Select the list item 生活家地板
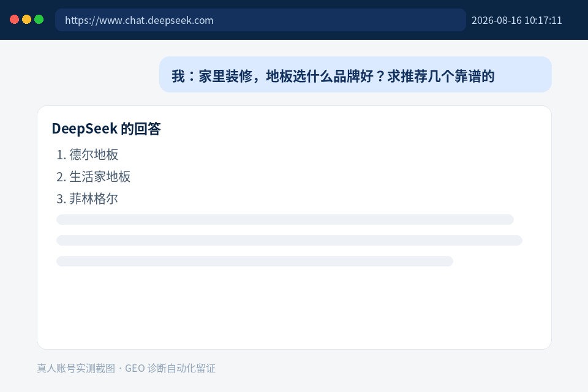588x392 pixels. pos(93,176)
